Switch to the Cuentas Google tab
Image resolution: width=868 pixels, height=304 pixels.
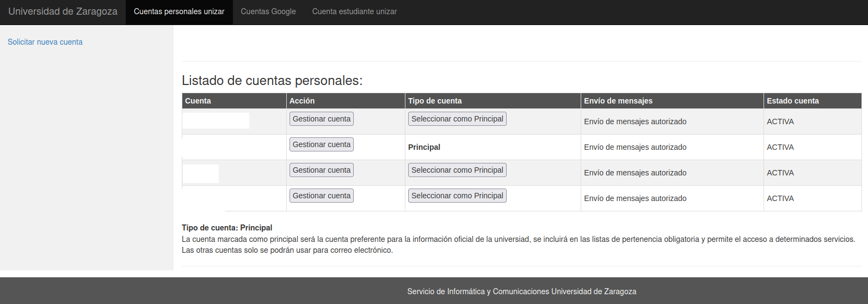coord(268,11)
